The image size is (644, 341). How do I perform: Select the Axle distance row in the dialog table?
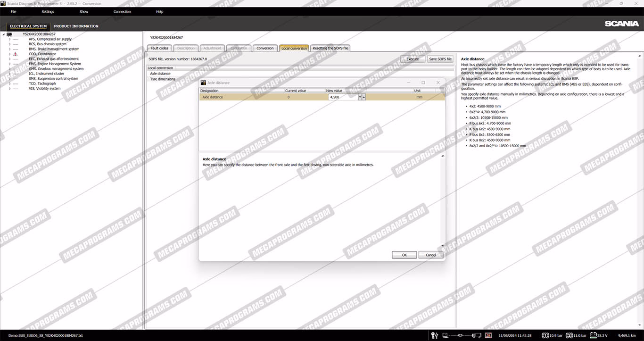coord(322,97)
